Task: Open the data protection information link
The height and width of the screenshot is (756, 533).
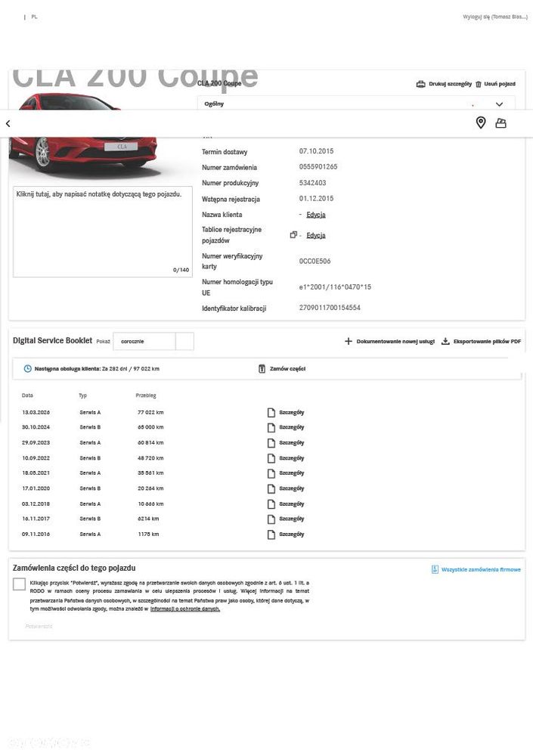Action: tap(185, 609)
